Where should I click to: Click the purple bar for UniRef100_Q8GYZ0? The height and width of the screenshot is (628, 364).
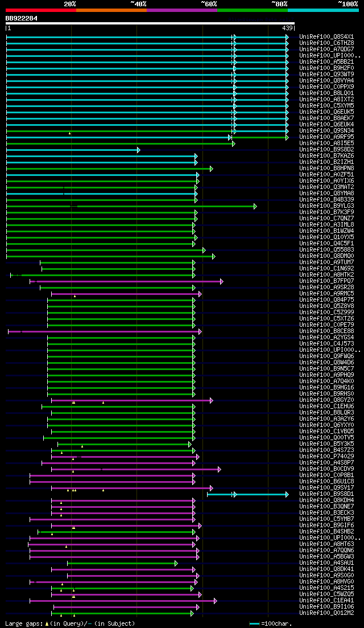coord(133,400)
